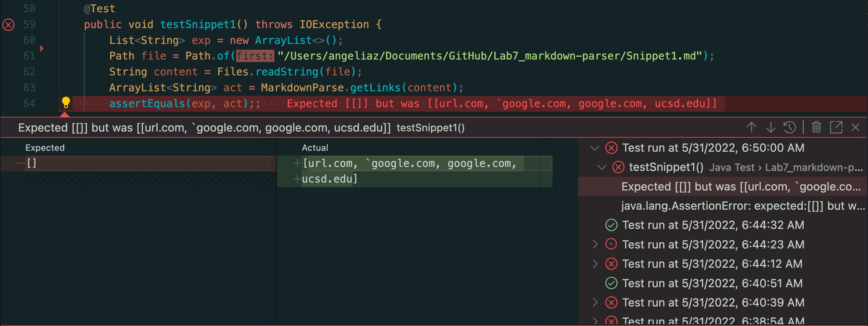Click passed status icon of 6:44:32 AM run
This screenshot has width=868, height=326.
pyautogui.click(x=611, y=225)
